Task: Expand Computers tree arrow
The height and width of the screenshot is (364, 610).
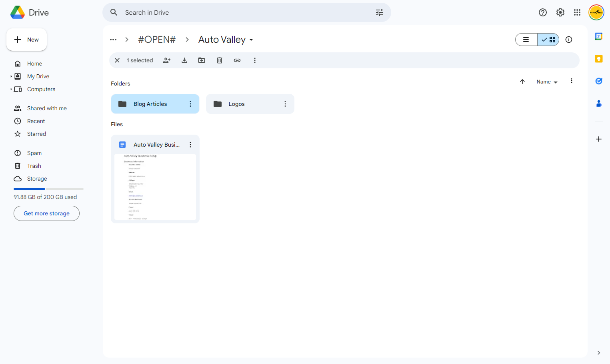Action: [x=11, y=89]
